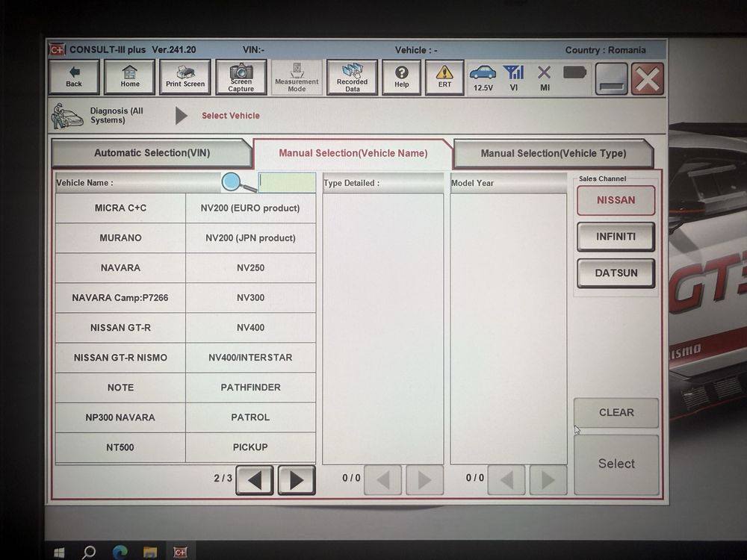Click next arrow under Type Detailed

click(x=424, y=480)
